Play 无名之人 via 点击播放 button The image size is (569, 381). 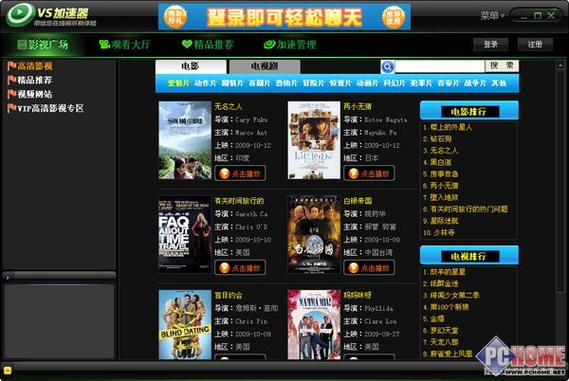coord(240,173)
